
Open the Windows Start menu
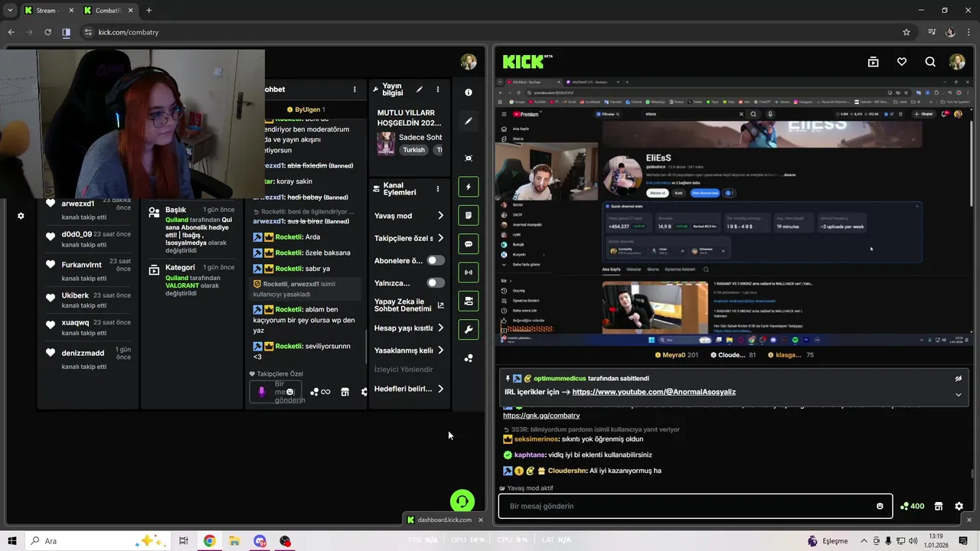coord(11,541)
